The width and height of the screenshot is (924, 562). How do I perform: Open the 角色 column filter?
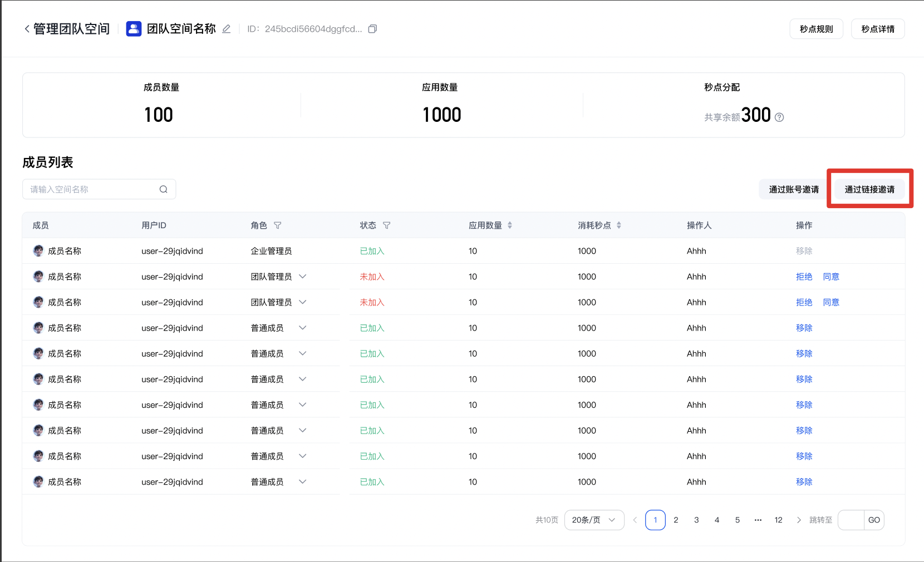coord(277,225)
